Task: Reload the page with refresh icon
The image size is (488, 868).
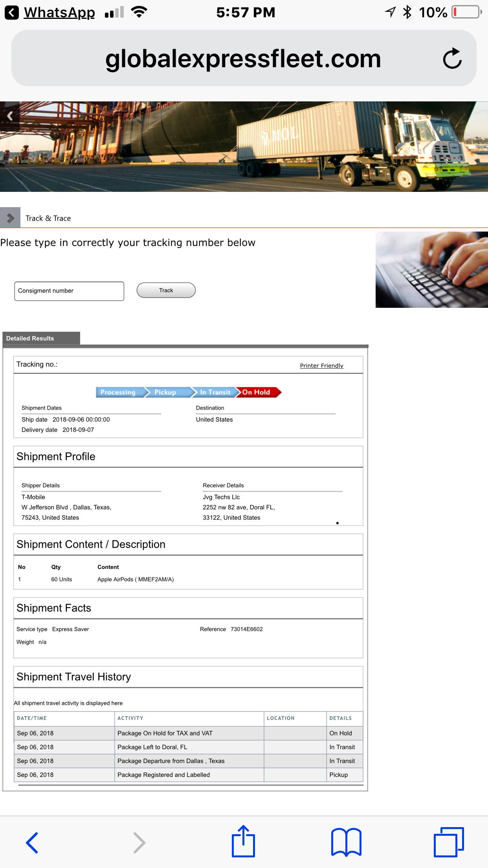Action: click(x=452, y=59)
